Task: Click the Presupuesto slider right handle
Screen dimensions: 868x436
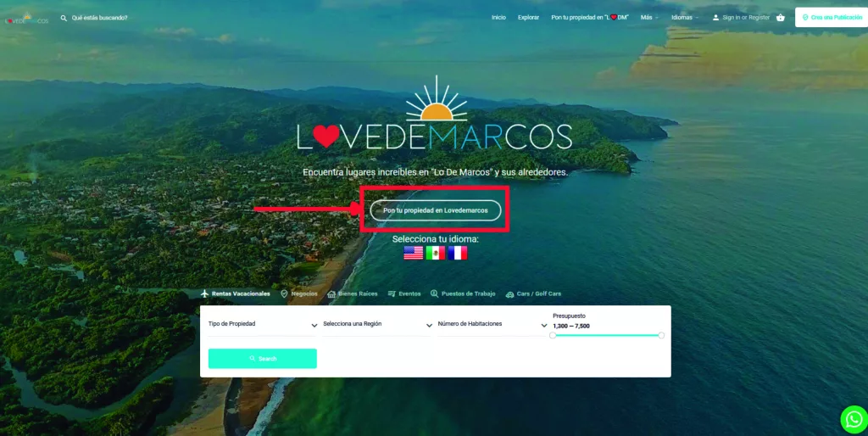Action: pos(661,335)
